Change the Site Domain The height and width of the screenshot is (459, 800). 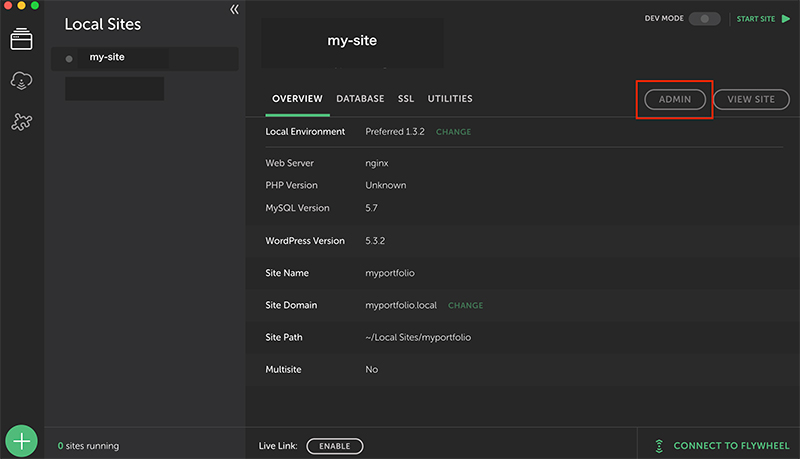click(x=465, y=305)
